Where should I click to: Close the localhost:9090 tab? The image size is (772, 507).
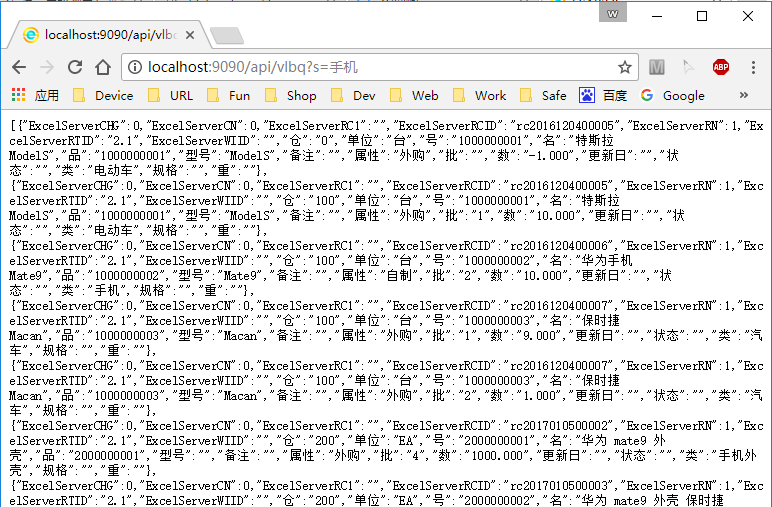click(x=190, y=35)
